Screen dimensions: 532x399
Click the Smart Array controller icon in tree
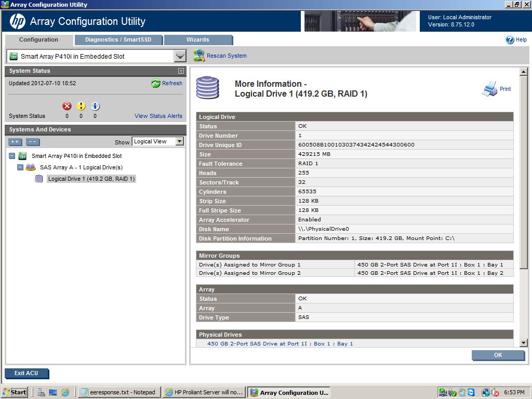[22, 156]
